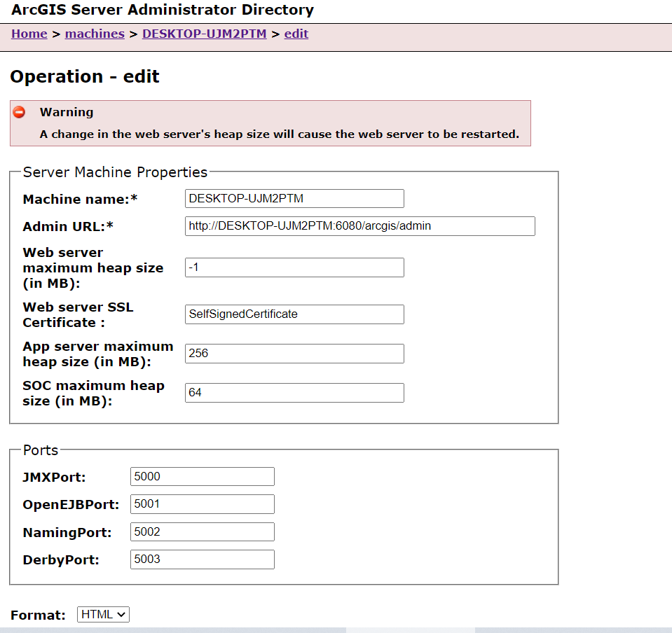Screen dimensions: 672x633
Task: Open the DESKTOP-UJM2PTM machine link
Action: (x=204, y=33)
